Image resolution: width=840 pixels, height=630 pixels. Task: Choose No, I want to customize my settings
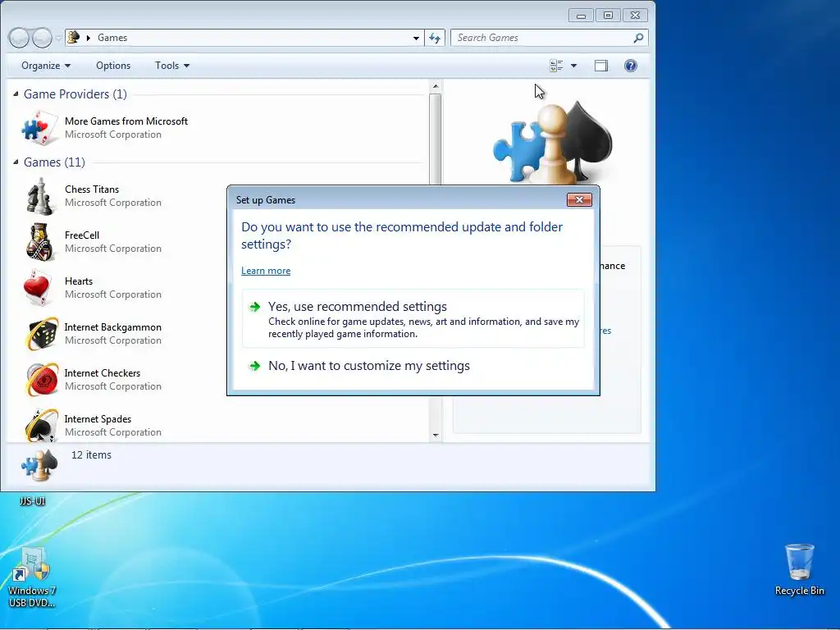(x=413, y=366)
